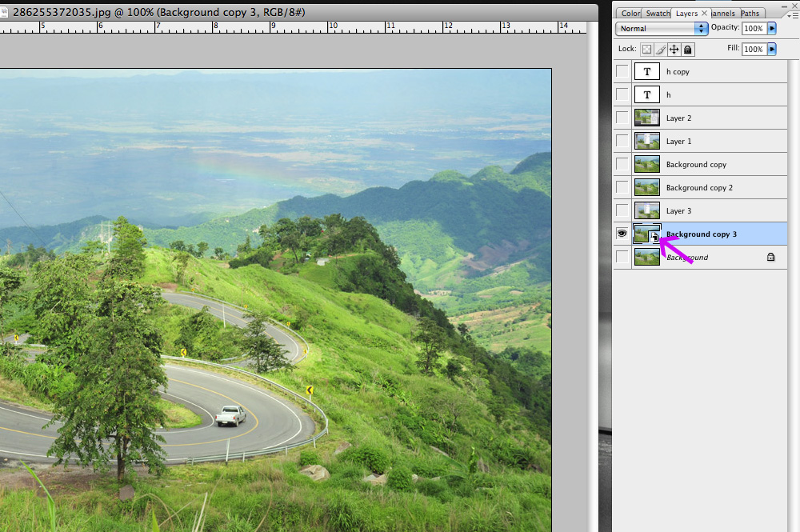Click the Opacity percentage field
Viewport: 800px width, 532px height.
click(x=753, y=29)
